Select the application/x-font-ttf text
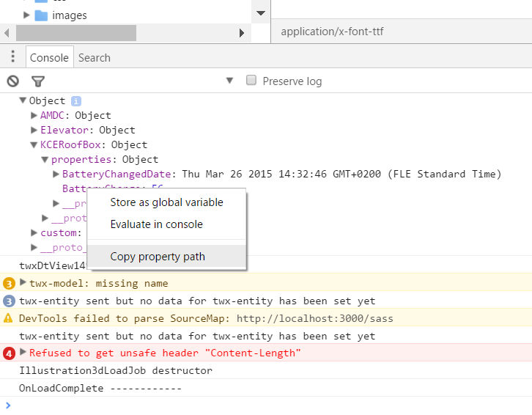 (332, 32)
